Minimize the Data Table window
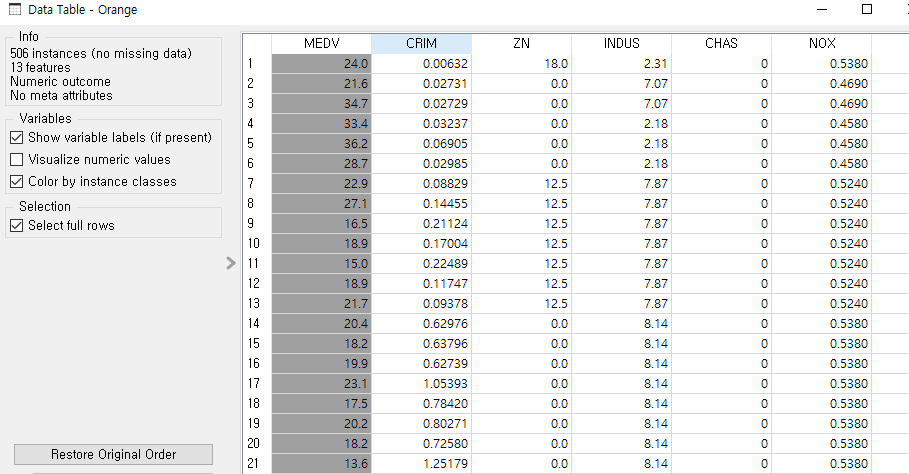909x474 pixels. (824, 10)
